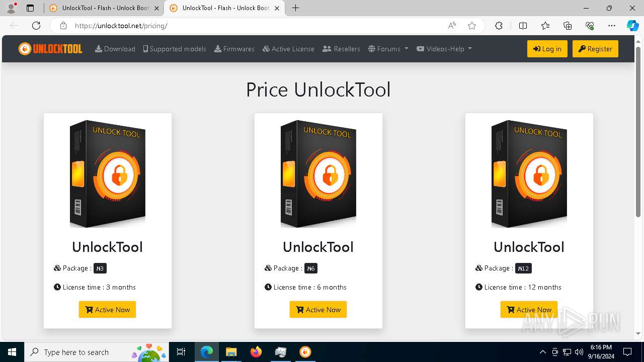Click the M12 package product box image
This screenshot has height=362, width=644.
529,174
